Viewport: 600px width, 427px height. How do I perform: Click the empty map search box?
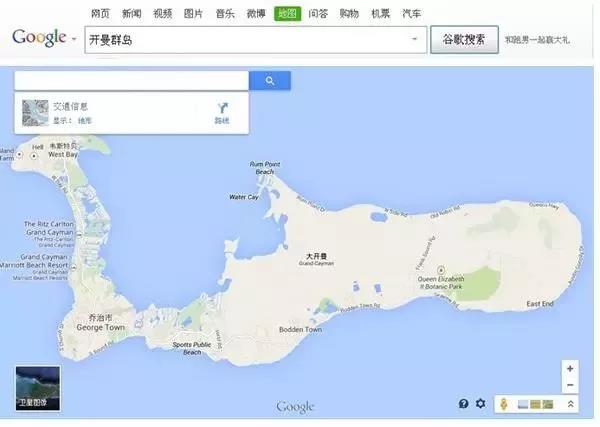131,81
